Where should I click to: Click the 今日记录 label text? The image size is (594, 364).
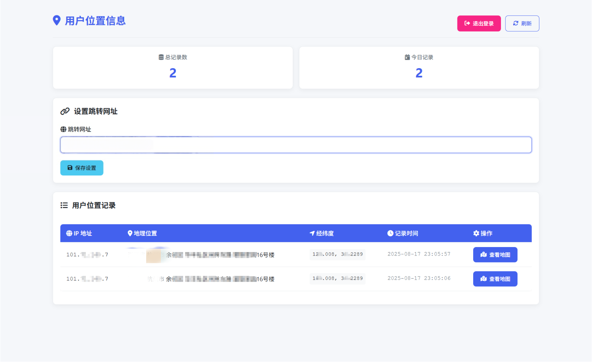point(422,57)
